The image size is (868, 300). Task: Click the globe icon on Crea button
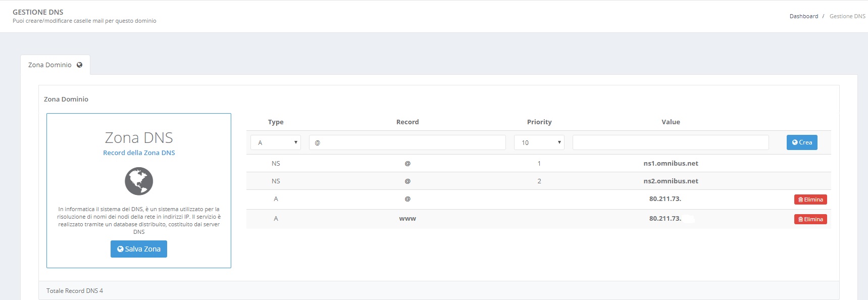coord(795,142)
